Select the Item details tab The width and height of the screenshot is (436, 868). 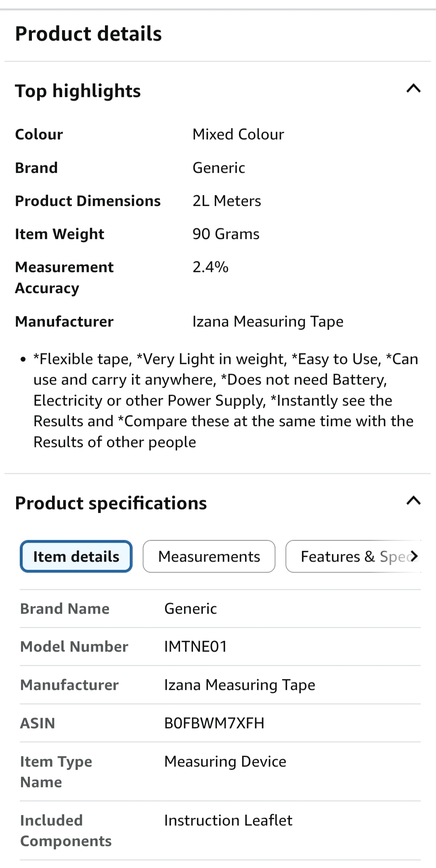coord(76,557)
